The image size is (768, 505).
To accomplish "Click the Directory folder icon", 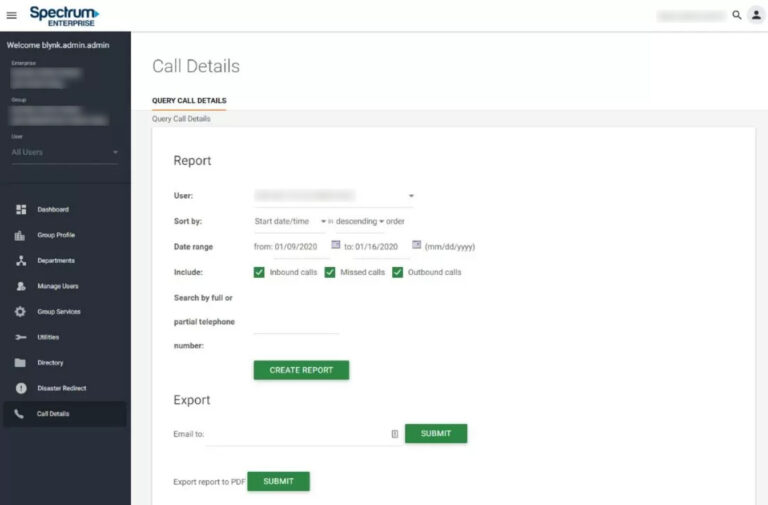I will (x=20, y=362).
